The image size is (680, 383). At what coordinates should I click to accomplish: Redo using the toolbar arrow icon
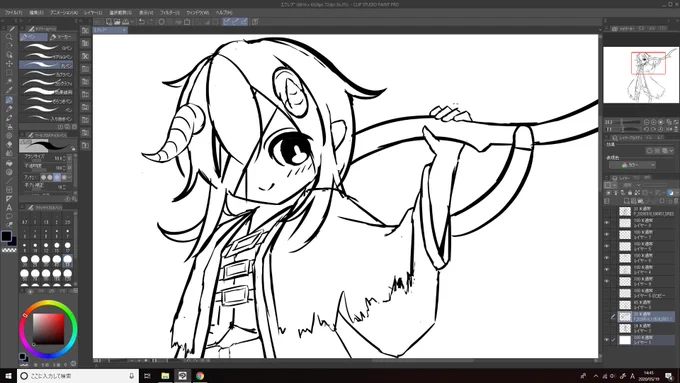pos(150,22)
